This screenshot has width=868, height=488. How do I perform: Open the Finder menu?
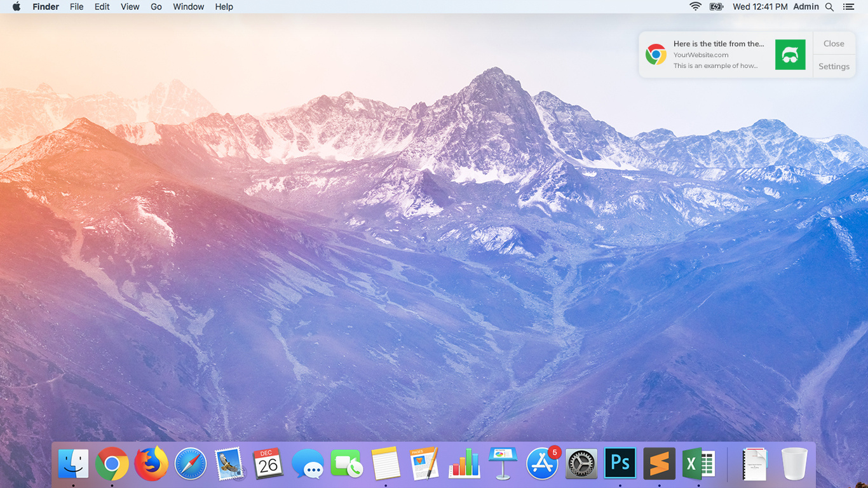pos(46,6)
